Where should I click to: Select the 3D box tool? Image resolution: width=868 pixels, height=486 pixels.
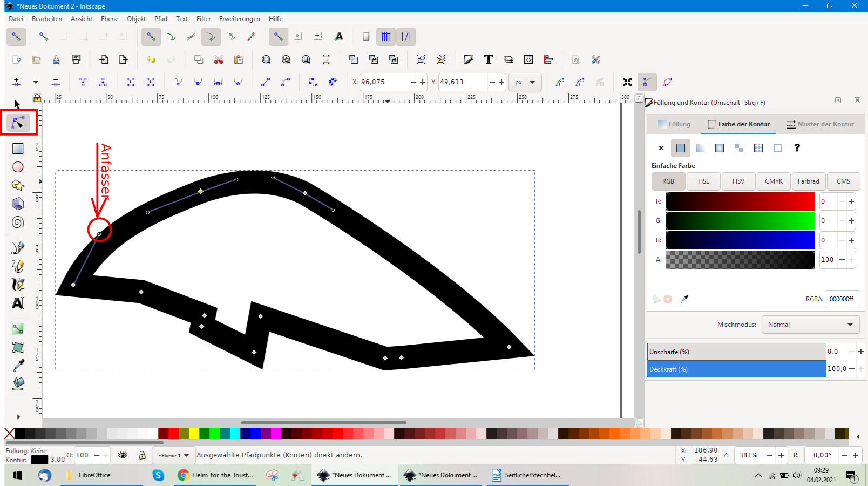tap(18, 204)
